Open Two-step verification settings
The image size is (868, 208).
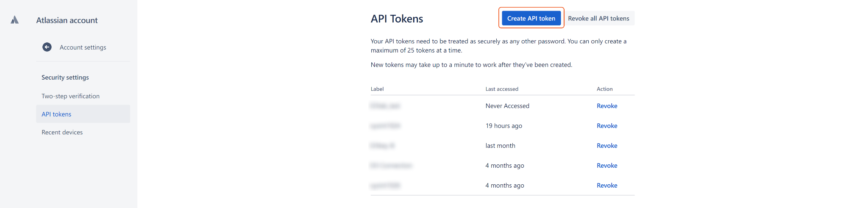pyautogui.click(x=70, y=96)
